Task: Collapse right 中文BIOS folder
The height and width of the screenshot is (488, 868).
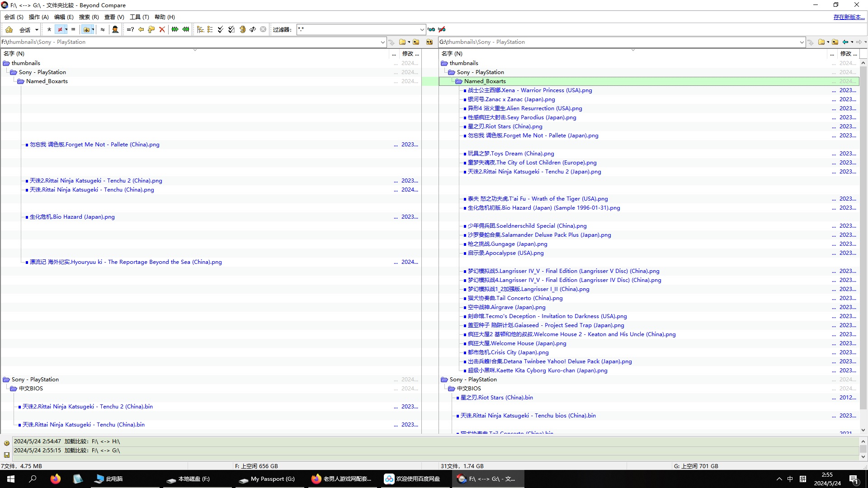Action: (452, 389)
